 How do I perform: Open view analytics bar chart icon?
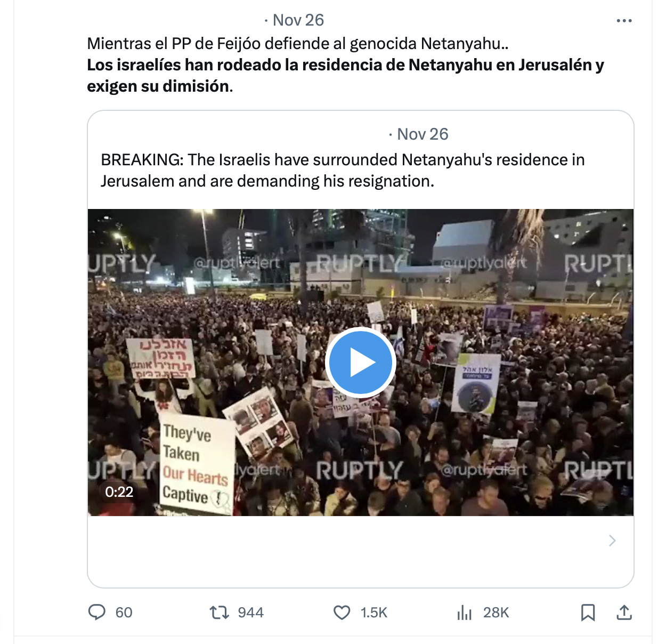[x=464, y=613]
